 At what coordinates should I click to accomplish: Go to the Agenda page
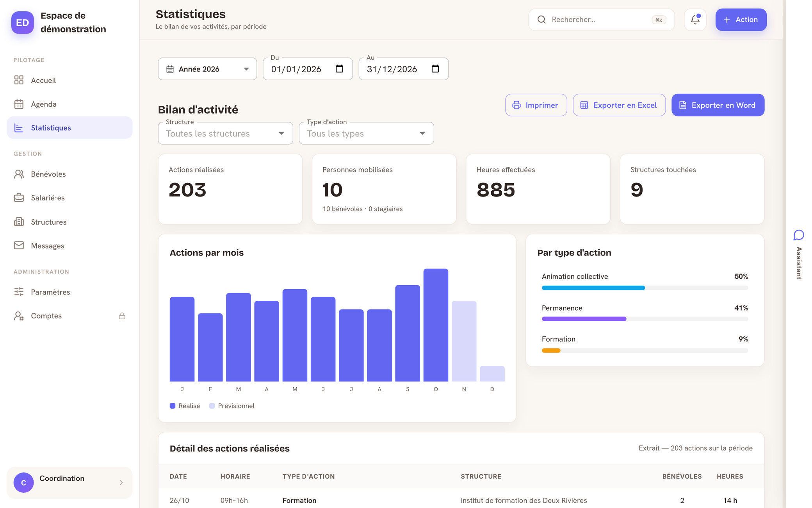pos(69,104)
